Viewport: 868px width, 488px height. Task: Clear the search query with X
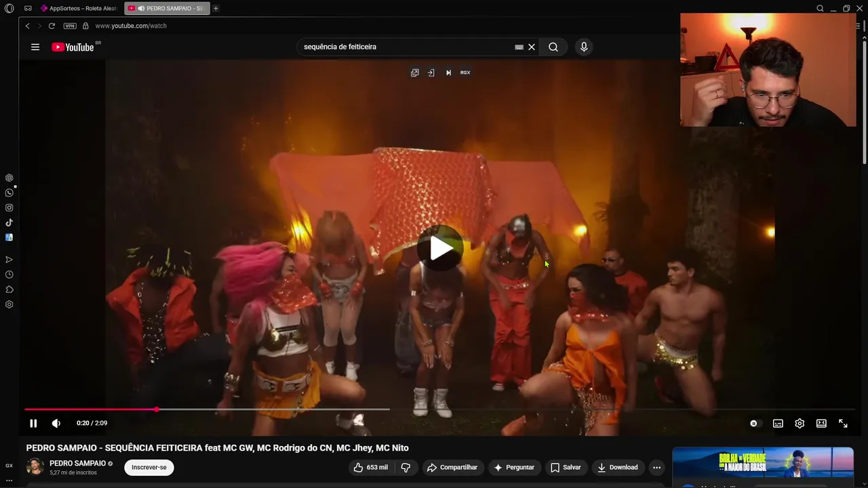pos(532,47)
